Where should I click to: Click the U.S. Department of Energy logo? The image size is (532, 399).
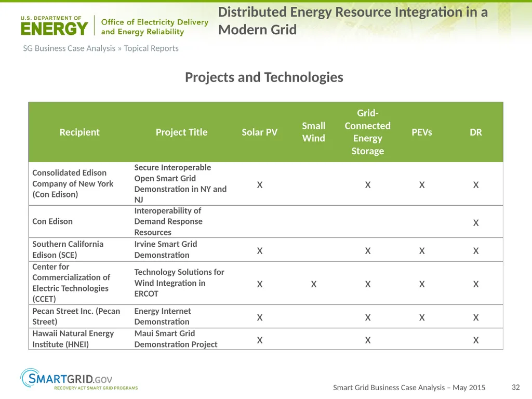pos(54,26)
